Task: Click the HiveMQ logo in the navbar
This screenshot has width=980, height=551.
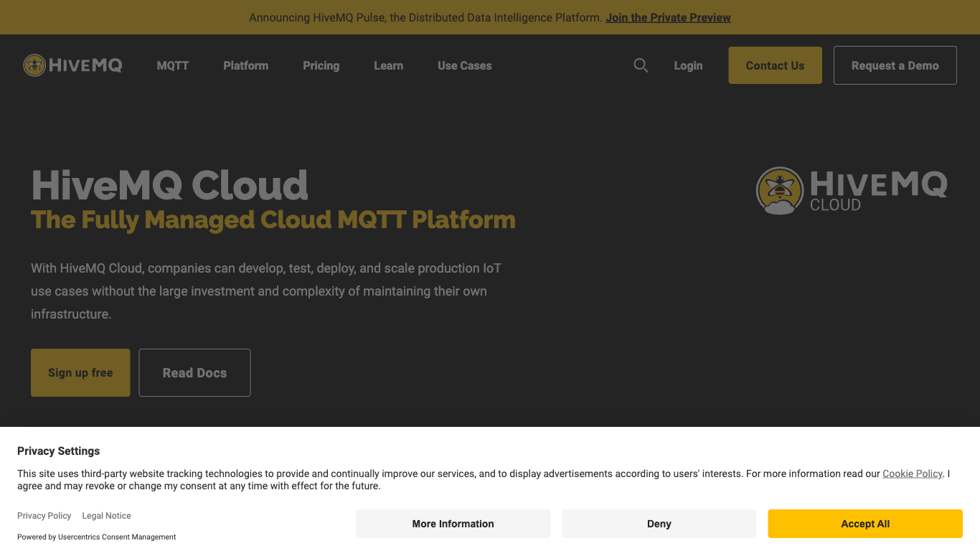Action: tap(72, 65)
